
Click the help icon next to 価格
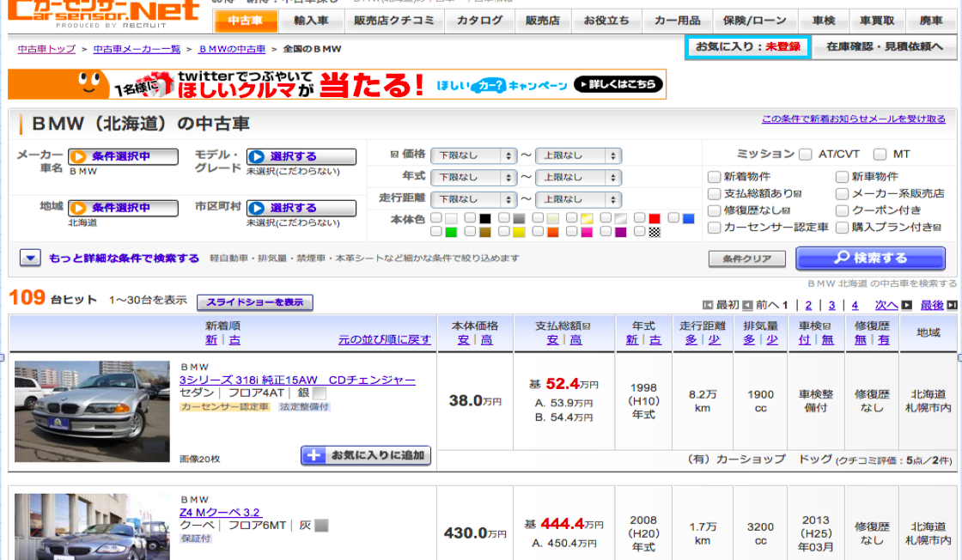point(394,155)
